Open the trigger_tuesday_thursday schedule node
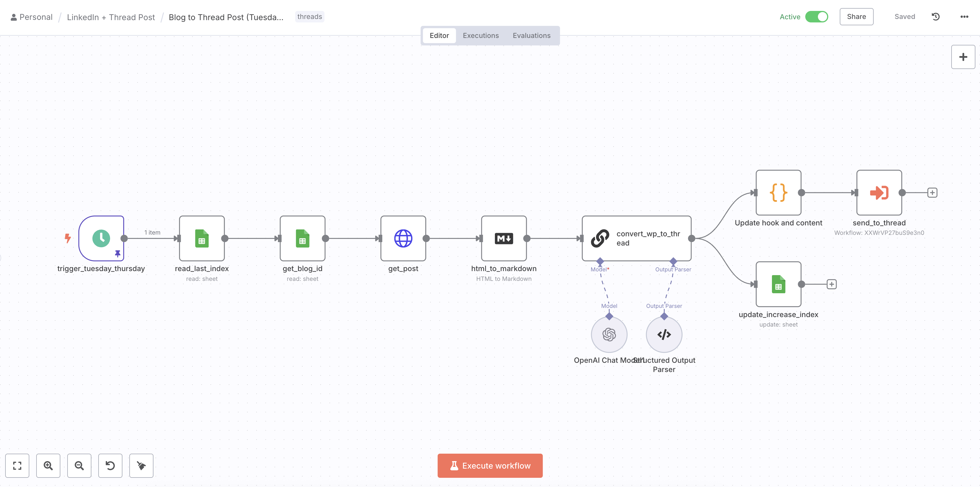 (x=101, y=238)
